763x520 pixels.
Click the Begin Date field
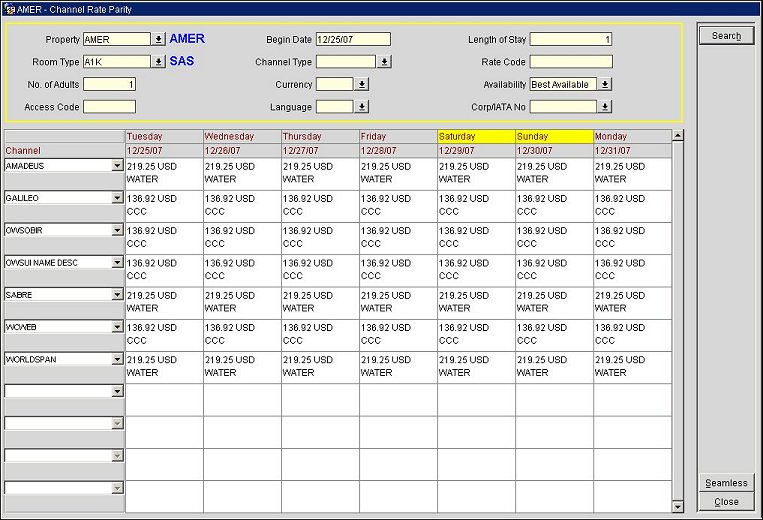click(x=352, y=40)
